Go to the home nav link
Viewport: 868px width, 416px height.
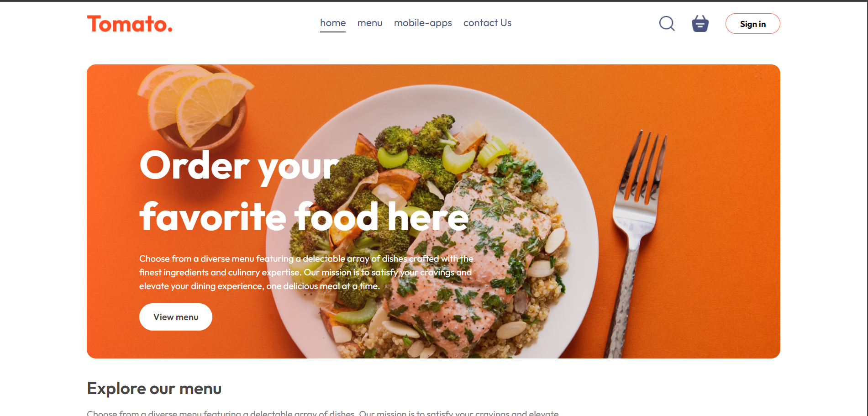pos(333,23)
